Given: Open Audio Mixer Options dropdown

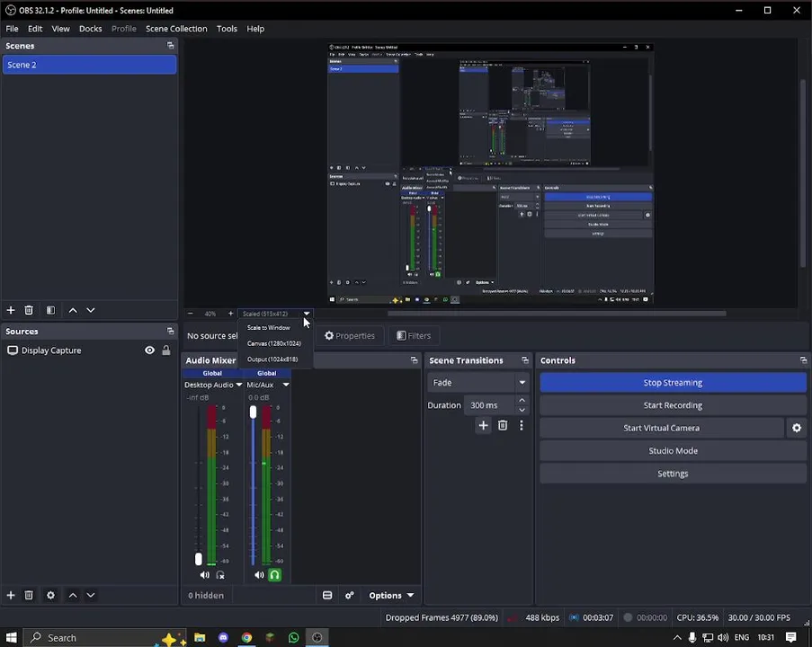Looking at the screenshot, I should click(391, 595).
